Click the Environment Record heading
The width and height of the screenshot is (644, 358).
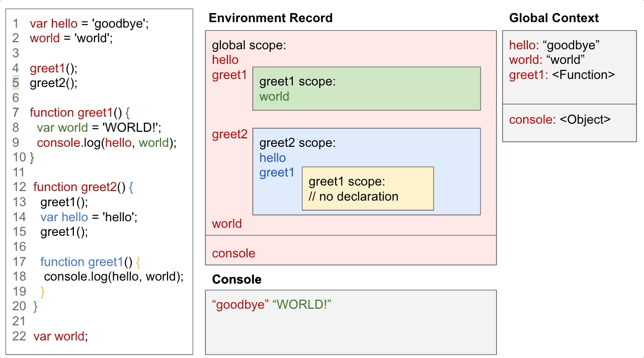click(270, 18)
